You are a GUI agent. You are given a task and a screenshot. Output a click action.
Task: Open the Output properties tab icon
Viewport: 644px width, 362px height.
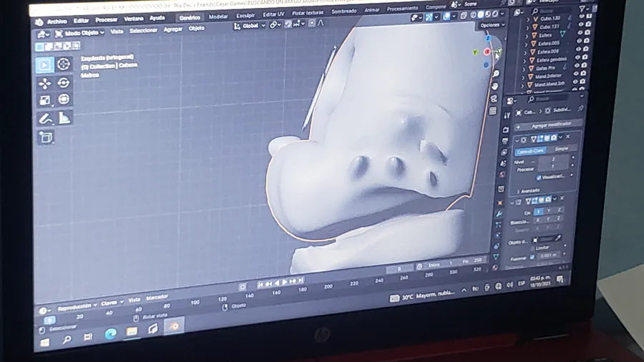click(x=504, y=141)
